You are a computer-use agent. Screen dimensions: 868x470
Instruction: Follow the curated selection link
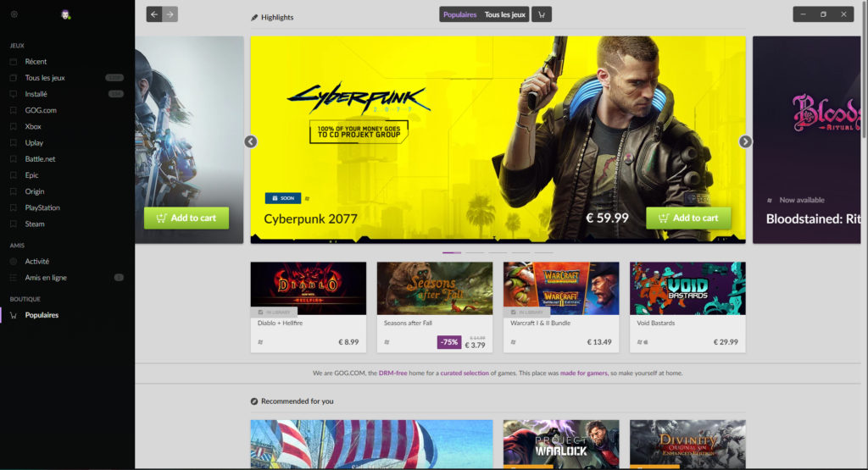click(465, 373)
